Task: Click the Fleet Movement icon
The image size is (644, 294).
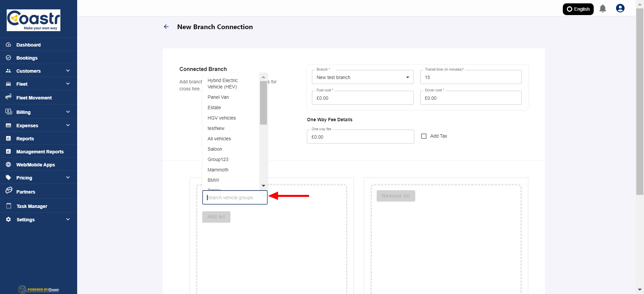Action: [8, 97]
